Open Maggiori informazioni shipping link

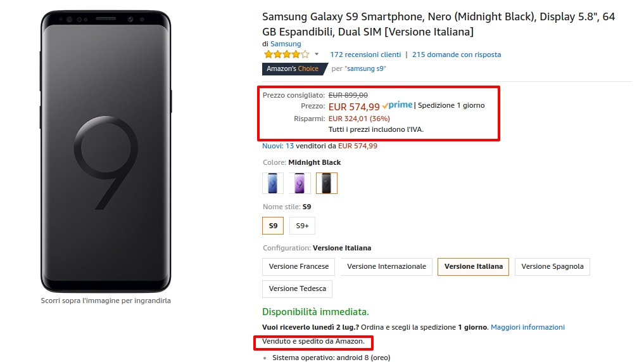pos(527,327)
